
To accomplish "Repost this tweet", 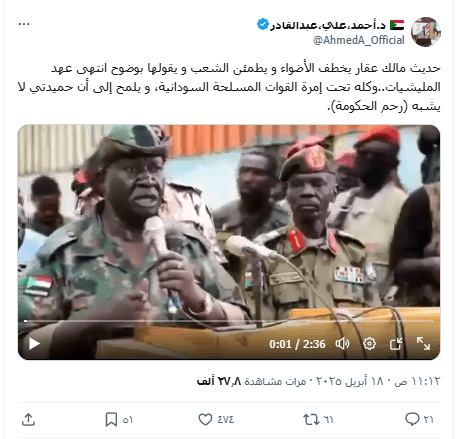I will pyautogui.click(x=318, y=419).
